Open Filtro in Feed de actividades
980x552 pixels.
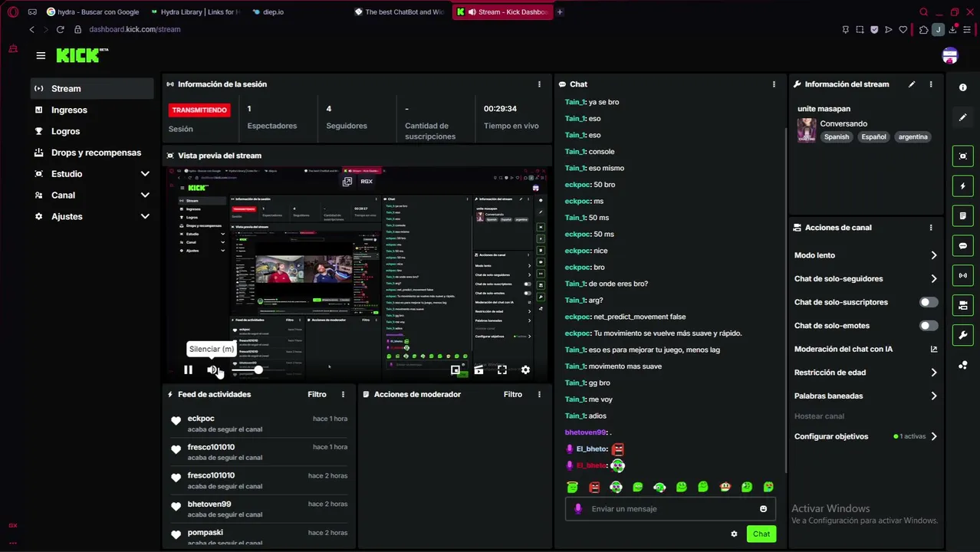pos(317,394)
